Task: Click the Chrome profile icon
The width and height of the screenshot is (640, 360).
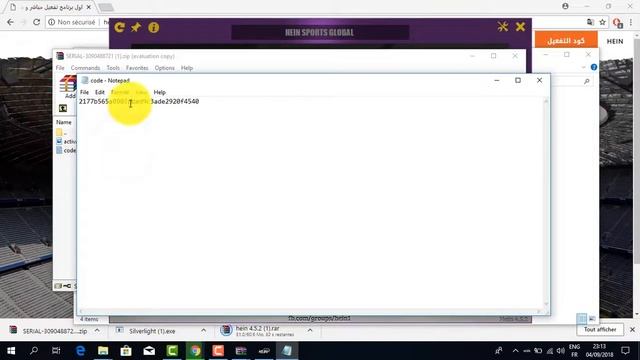Action: (x=565, y=6)
